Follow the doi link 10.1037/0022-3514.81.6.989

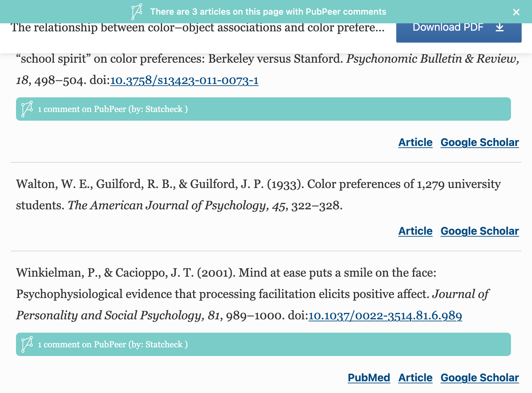(x=385, y=316)
